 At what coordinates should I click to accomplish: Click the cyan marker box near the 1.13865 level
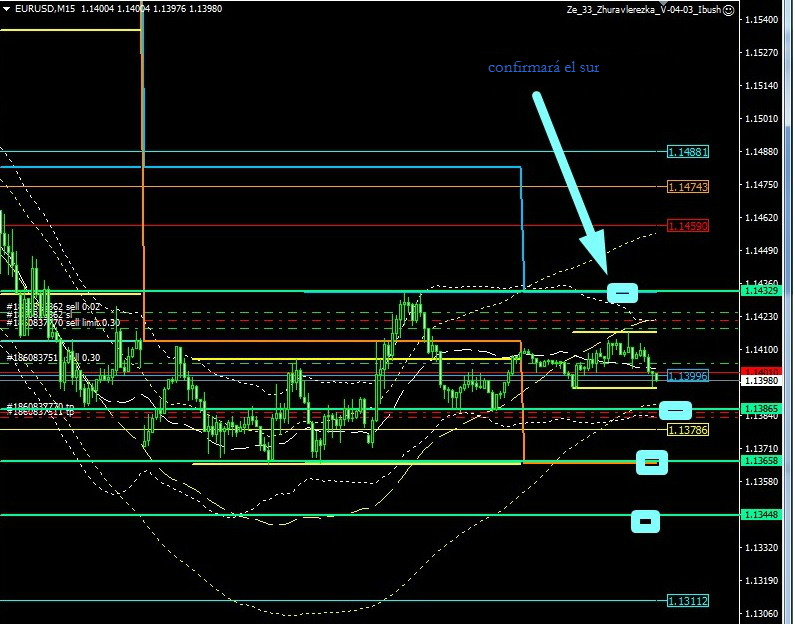point(676,409)
